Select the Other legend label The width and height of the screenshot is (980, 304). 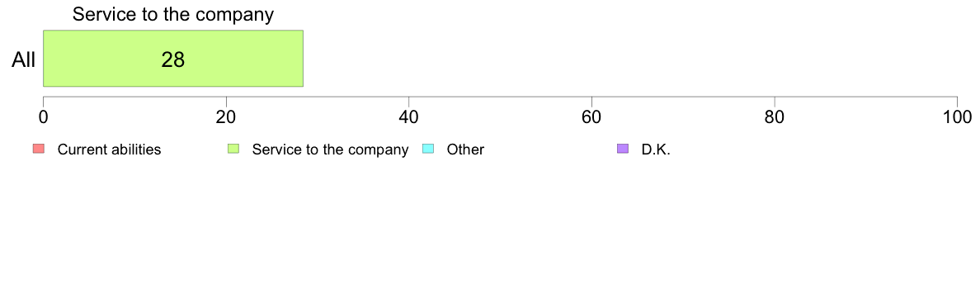click(x=465, y=150)
